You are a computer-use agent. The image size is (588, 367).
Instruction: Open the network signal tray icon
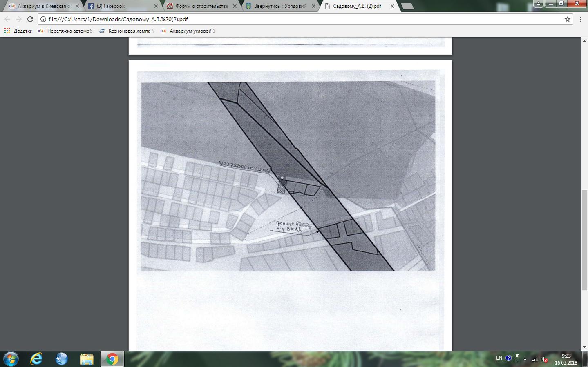coord(534,359)
